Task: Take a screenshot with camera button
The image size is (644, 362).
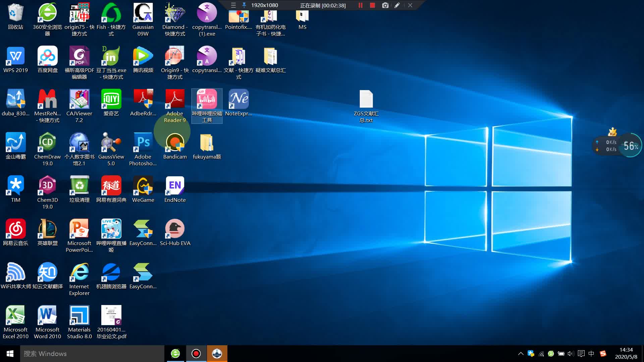Action: (385, 5)
